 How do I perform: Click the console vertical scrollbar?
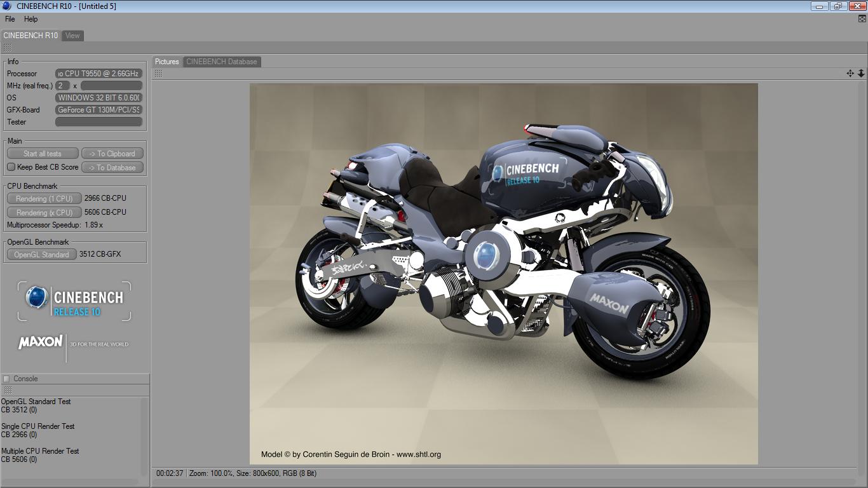coord(145,437)
